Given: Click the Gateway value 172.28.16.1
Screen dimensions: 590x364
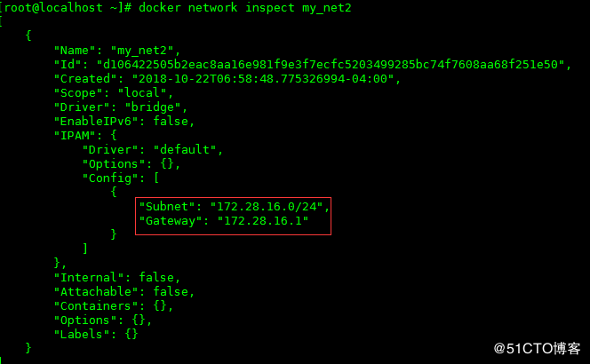Looking at the screenshot, I should pos(263,221).
